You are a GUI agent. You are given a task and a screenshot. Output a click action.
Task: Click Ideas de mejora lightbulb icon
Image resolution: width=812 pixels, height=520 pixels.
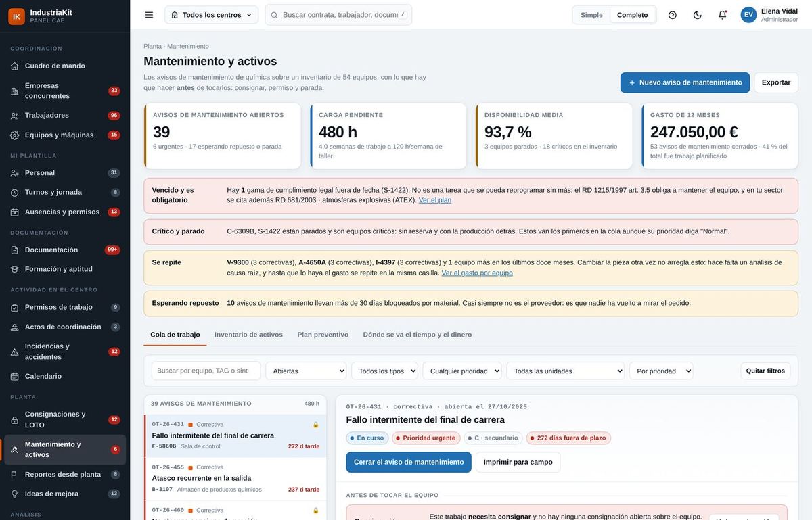tap(14, 494)
